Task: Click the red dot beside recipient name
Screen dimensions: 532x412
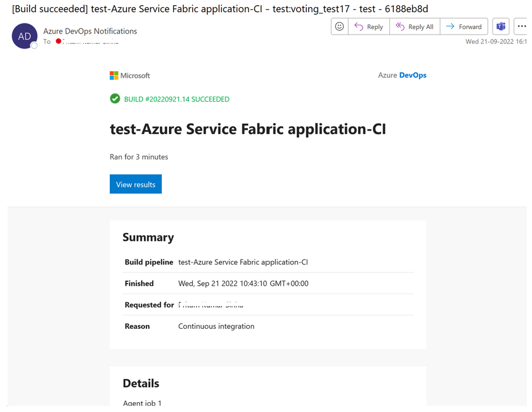Action: click(x=59, y=41)
